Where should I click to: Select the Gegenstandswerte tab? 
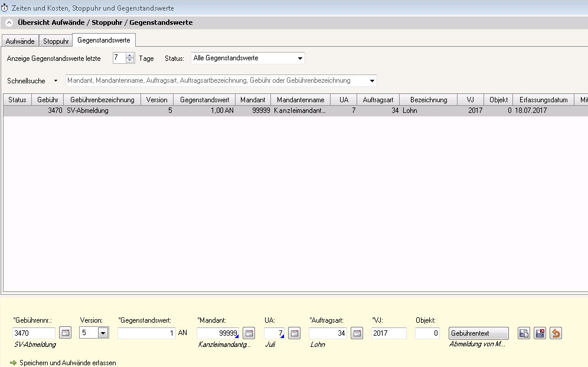coord(104,40)
